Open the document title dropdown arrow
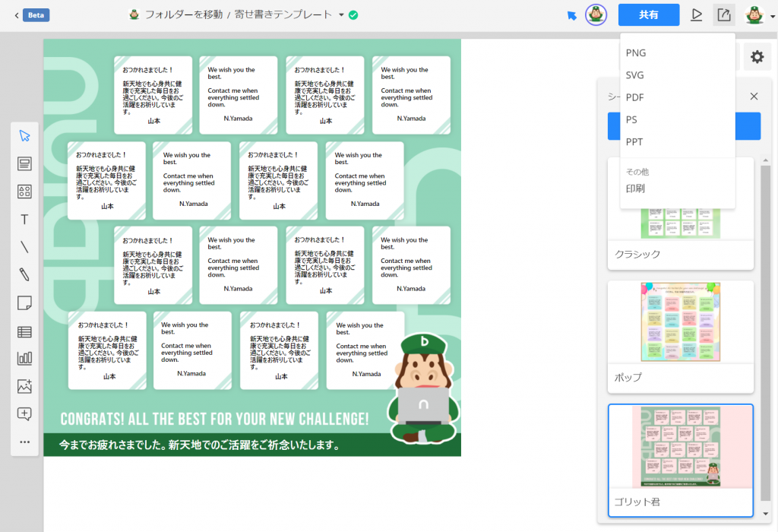The height and width of the screenshot is (532, 778). (x=341, y=15)
